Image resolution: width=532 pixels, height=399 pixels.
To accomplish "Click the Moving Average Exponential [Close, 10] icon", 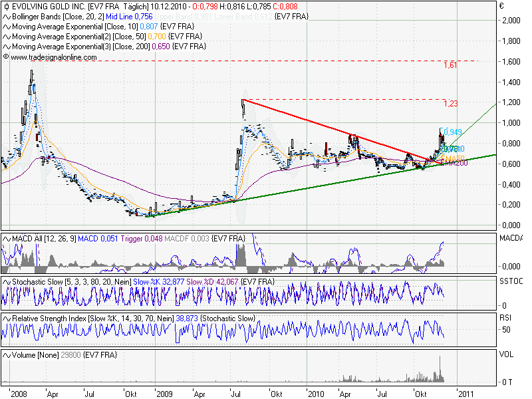I will click(x=6, y=27).
